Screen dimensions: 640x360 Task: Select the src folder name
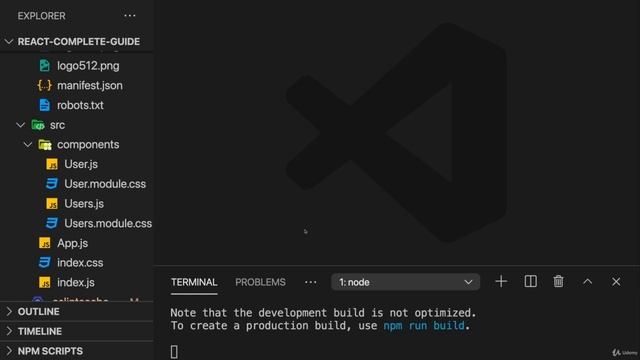click(58, 125)
